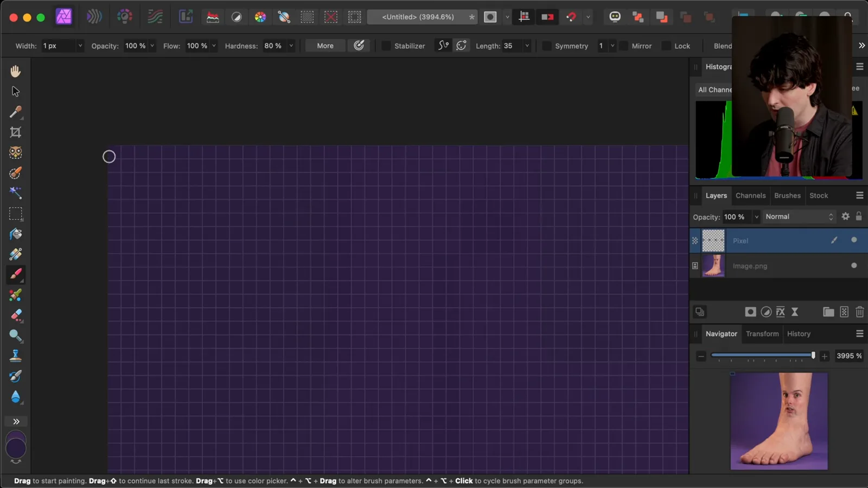The image size is (868, 488).
Task: Zoom out with Navigator minus button
Action: (701, 356)
